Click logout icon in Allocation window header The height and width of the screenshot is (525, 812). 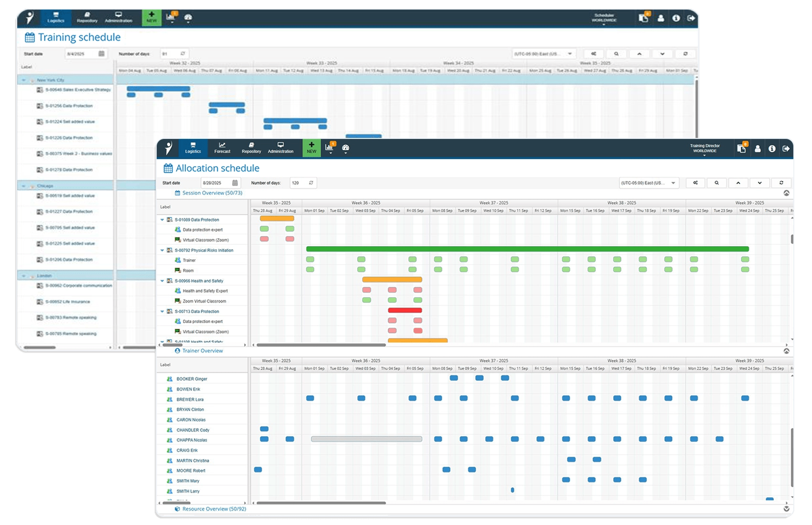tap(786, 149)
